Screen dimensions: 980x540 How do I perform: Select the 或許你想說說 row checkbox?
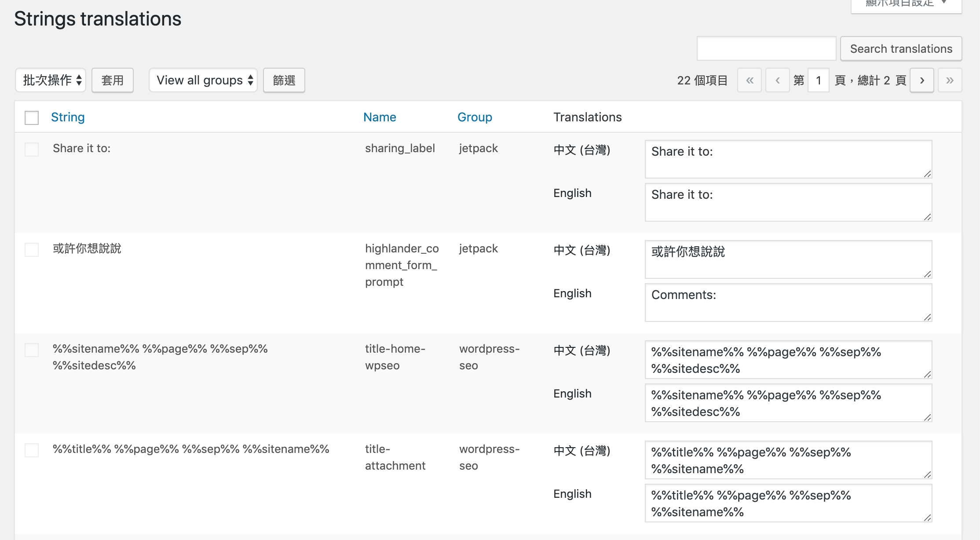[x=32, y=249]
